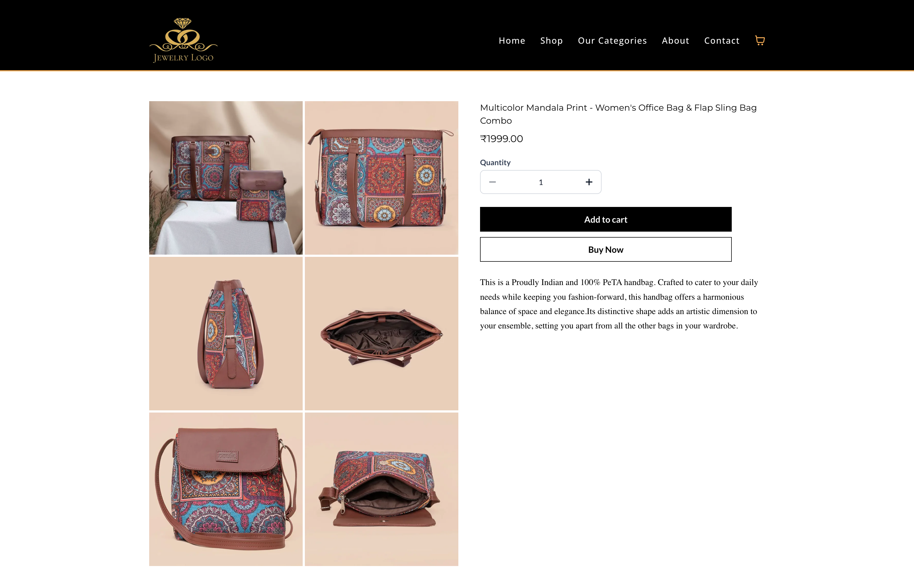Viewport: 914px width, 588px height.
Task: Increase quantity with the plus icon
Action: coord(589,182)
